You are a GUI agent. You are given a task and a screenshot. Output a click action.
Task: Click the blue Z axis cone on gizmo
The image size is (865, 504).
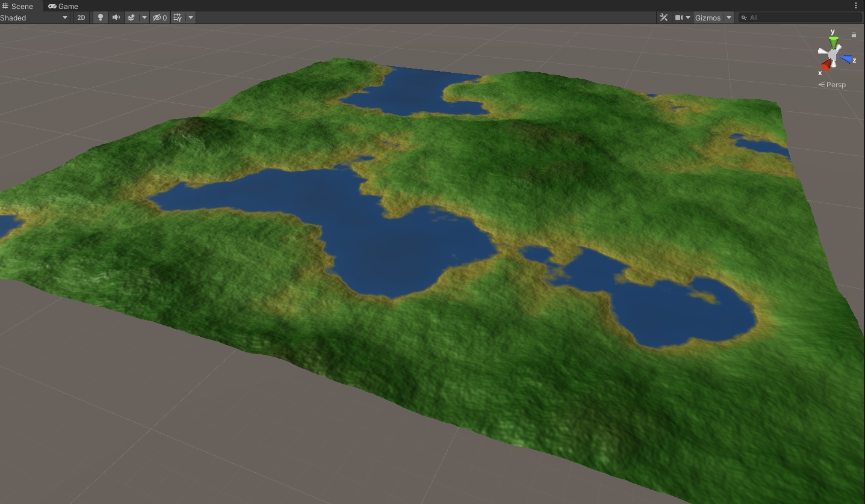coord(848,59)
